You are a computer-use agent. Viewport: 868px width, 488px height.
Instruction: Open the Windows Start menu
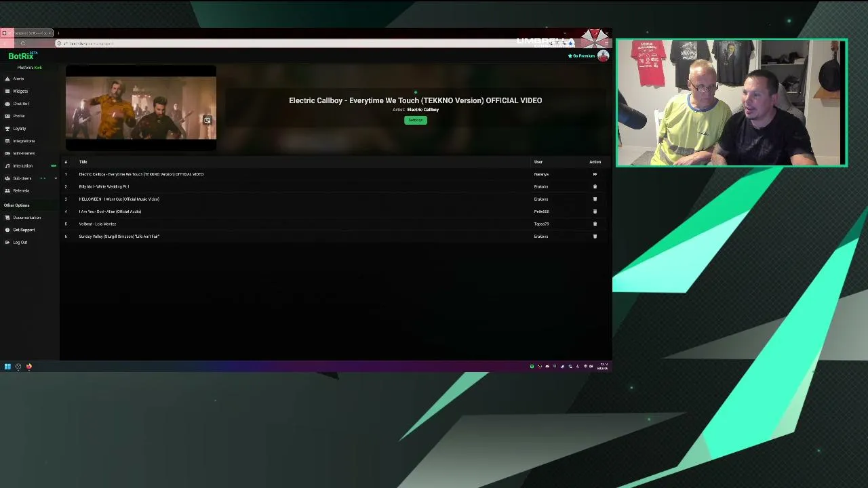pyautogui.click(x=7, y=367)
